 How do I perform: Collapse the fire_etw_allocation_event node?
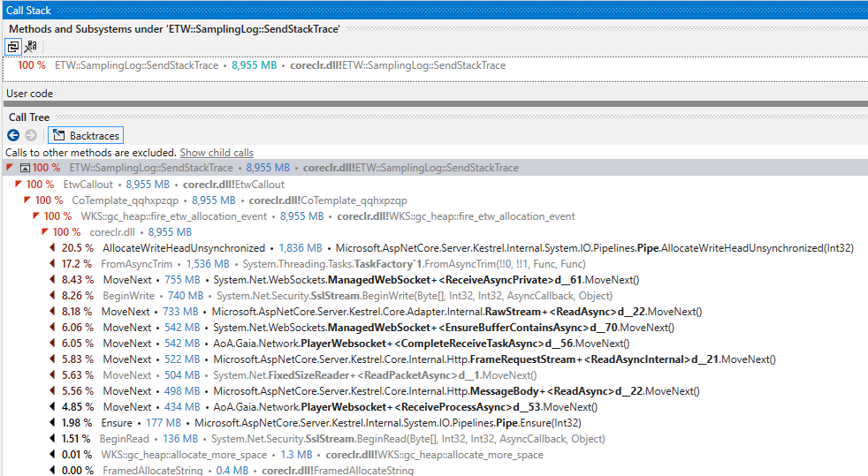pyautogui.click(x=36, y=215)
